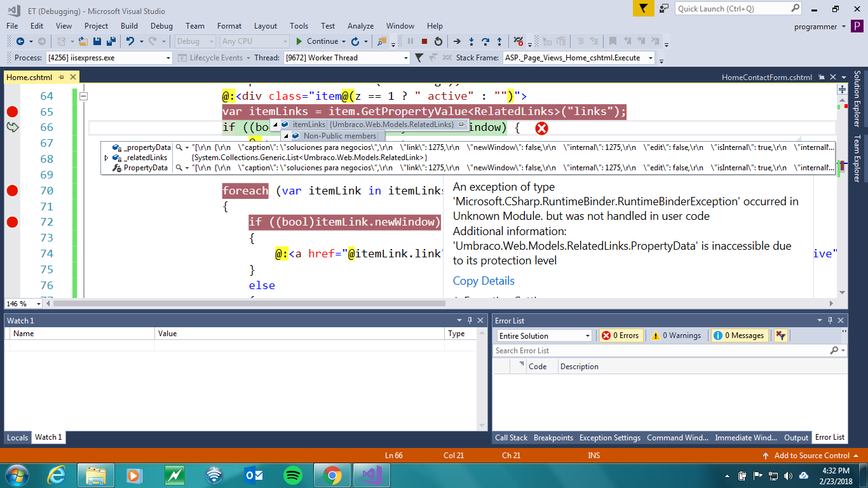Save the current file with Save icon
This screenshot has height=488, width=868.
97,41
